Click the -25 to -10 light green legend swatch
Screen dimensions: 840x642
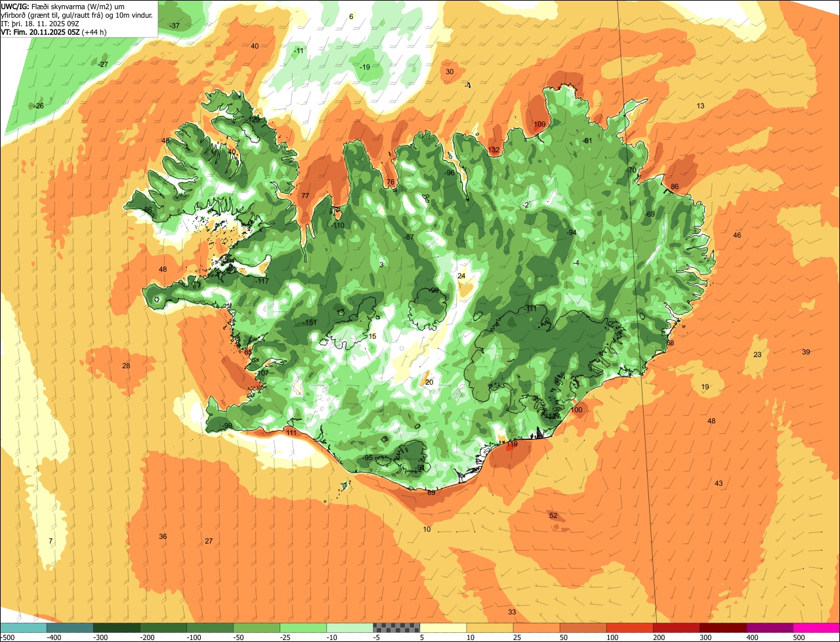(x=303, y=628)
